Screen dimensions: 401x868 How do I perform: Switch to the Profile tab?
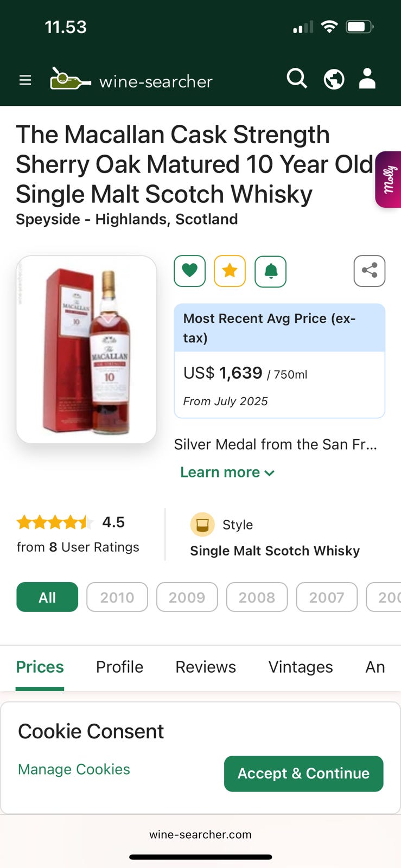[x=119, y=667]
